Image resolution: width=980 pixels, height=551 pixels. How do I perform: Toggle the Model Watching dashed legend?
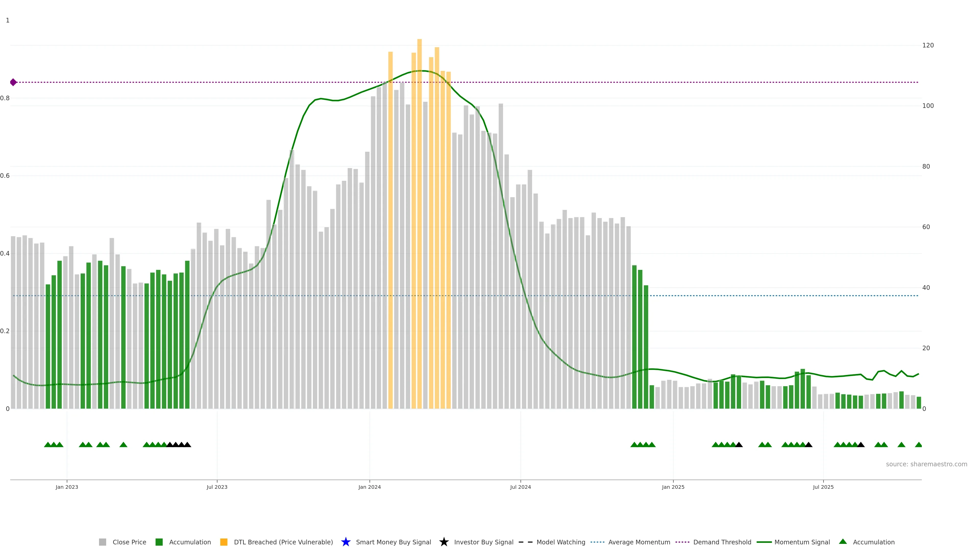point(525,542)
